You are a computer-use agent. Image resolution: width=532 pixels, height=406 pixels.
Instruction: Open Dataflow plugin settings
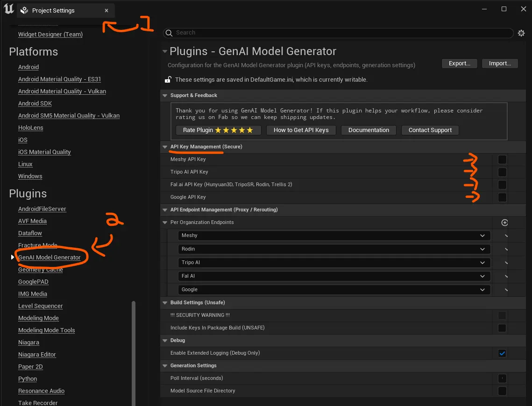30,233
